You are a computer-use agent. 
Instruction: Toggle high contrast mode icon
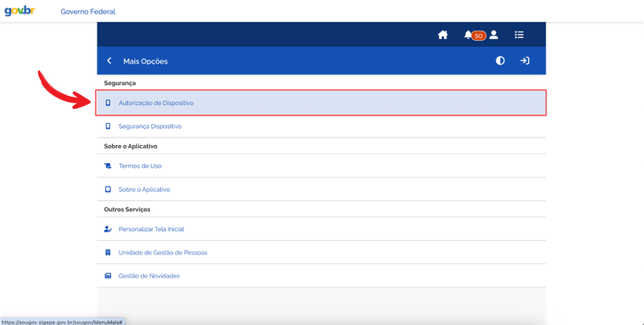point(500,61)
